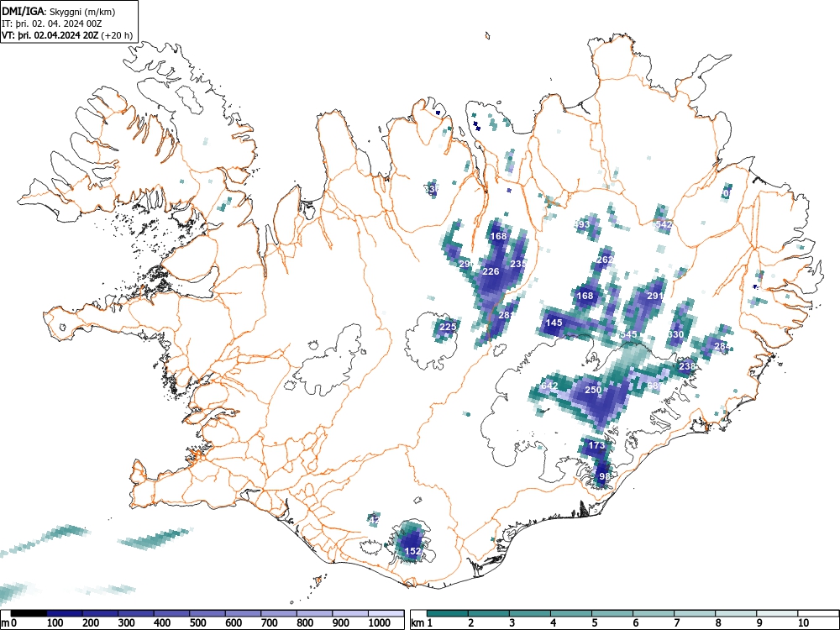Select the '493' visibility value
This screenshot has width=840, height=630.
point(582,224)
